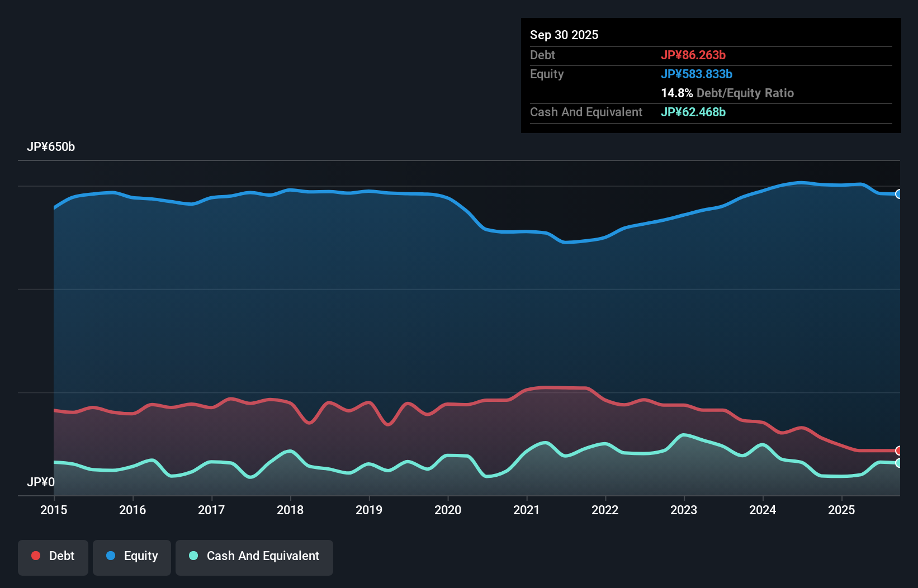918x588 pixels.
Task: Expand the Sep 30 2025 tooltip panel
Action: [x=564, y=35]
